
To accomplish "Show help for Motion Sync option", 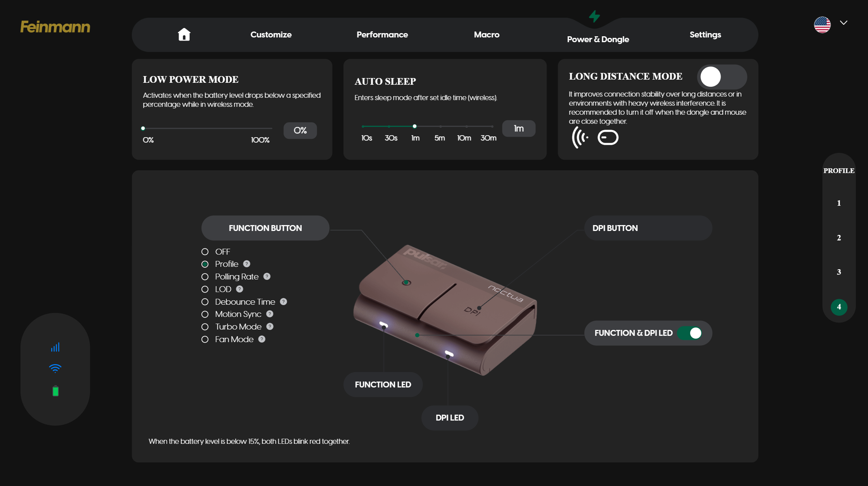I will click(x=270, y=314).
